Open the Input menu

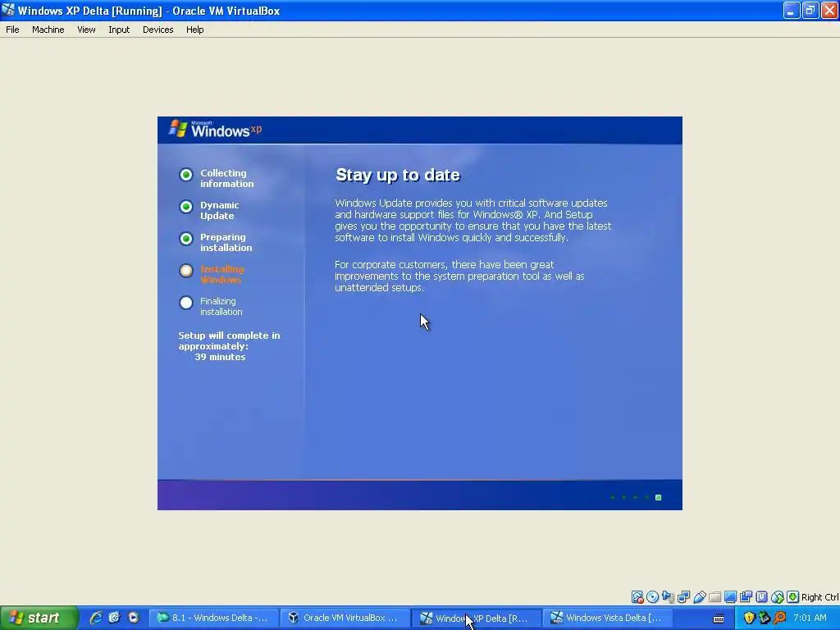[119, 30]
